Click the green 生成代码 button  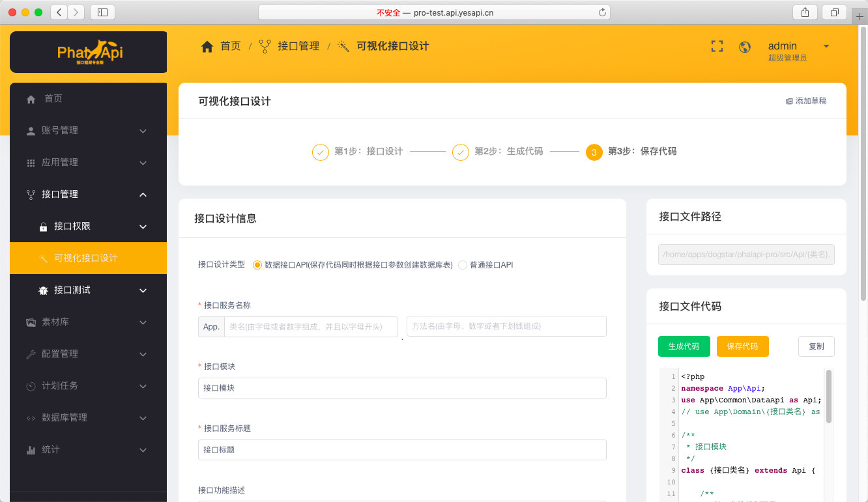684,346
